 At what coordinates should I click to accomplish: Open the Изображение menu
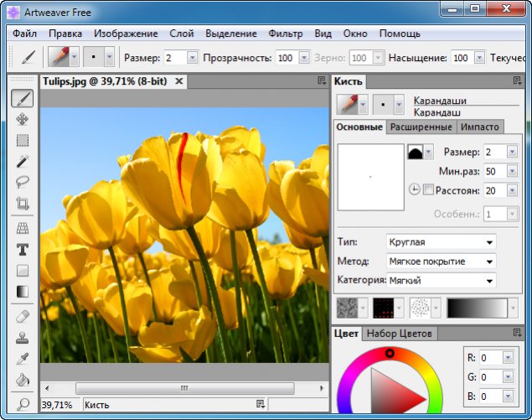126,34
